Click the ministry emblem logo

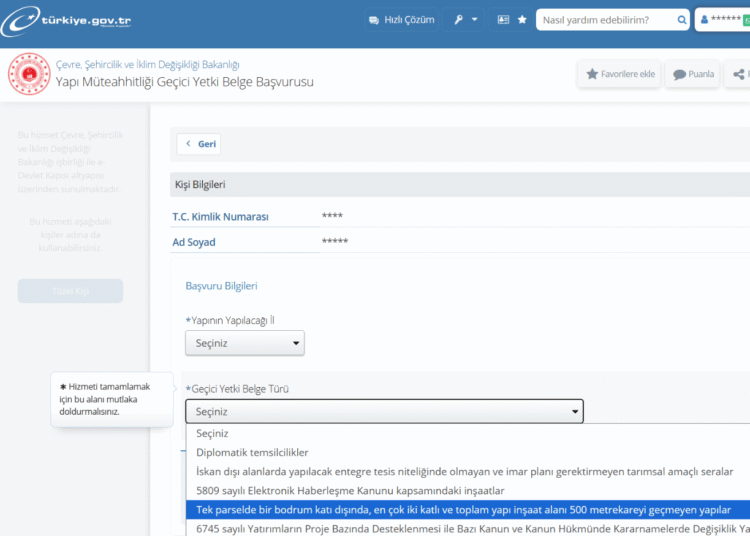pyautogui.click(x=29, y=74)
